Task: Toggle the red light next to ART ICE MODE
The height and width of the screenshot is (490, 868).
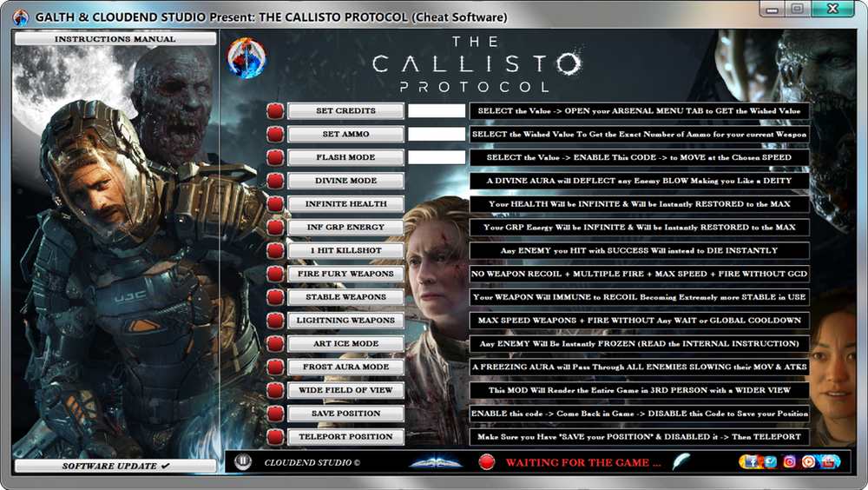Action: 275,344
